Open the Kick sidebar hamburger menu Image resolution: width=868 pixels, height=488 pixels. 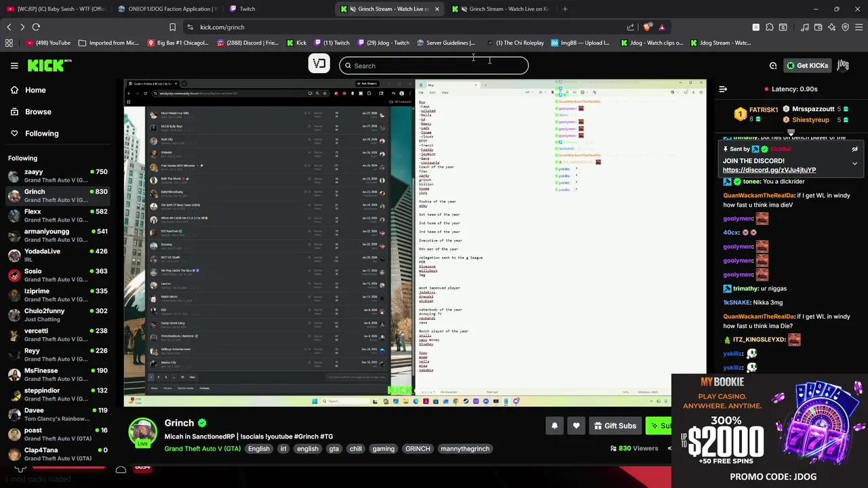point(14,66)
